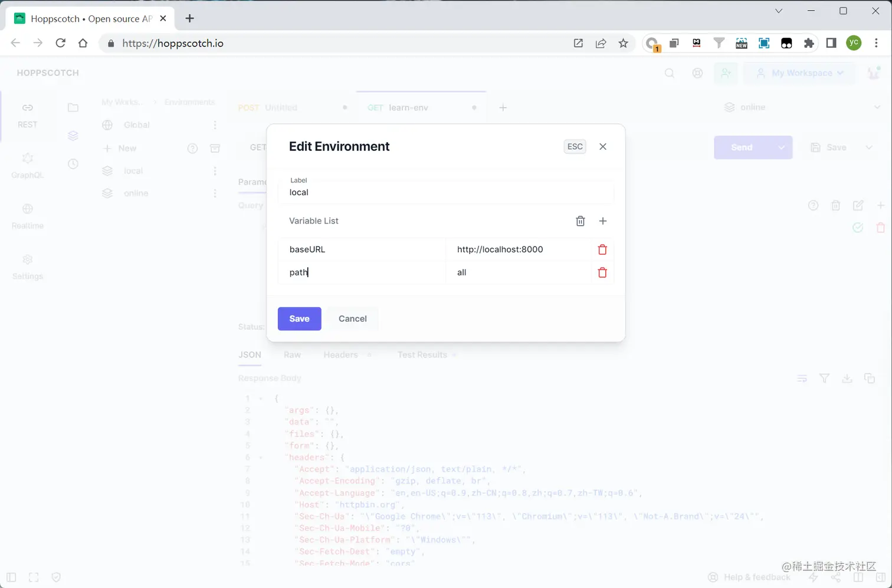Click the import/export archive icon
The width and height of the screenshot is (892, 588).
coord(215,148)
